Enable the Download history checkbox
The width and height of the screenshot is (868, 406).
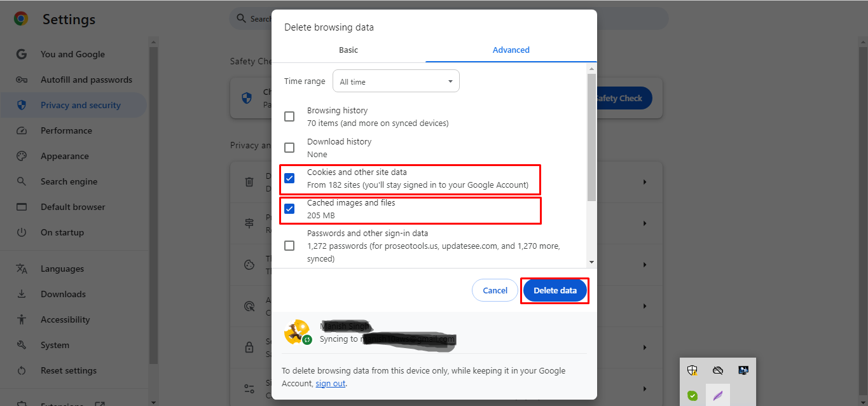coord(289,148)
